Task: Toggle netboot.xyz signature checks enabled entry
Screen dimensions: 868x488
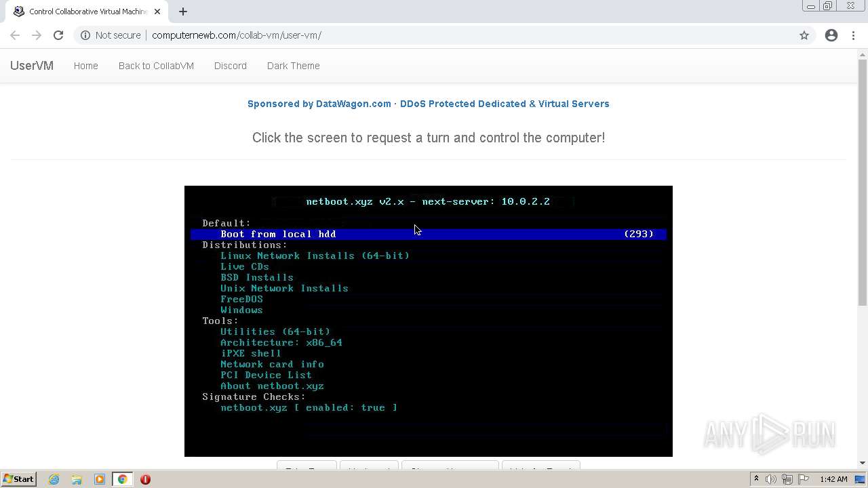Action: (309, 407)
